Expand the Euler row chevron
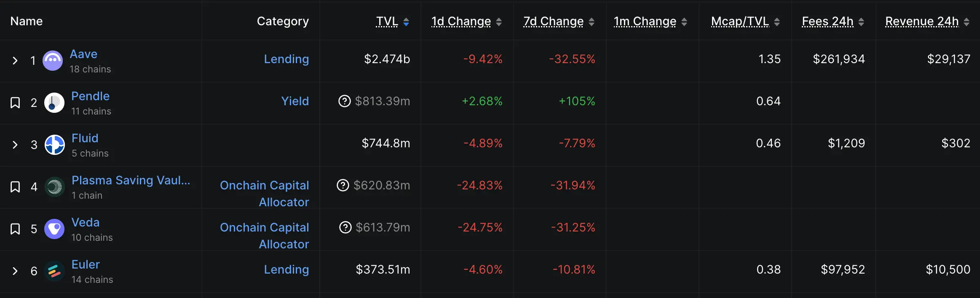Viewport: 980px width, 298px height. (15, 271)
